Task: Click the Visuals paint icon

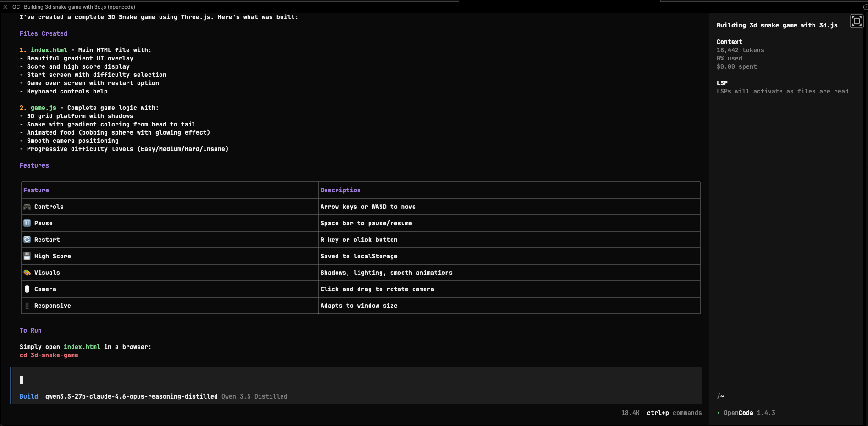Action: pos(28,273)
